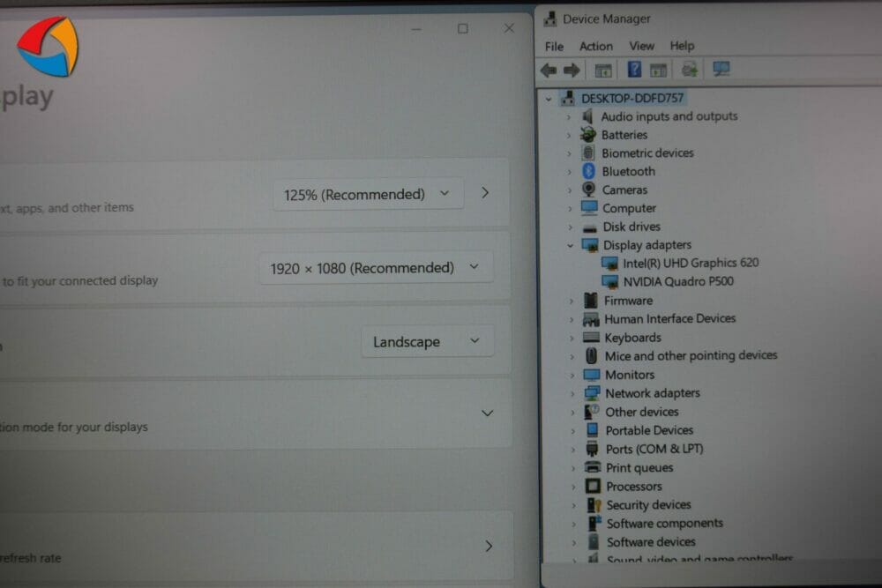The width and height of the screenshot is (882, 588).
Task: Select Intel(R) UHD Graphics 620 device
Action: [x=691, y=263]
